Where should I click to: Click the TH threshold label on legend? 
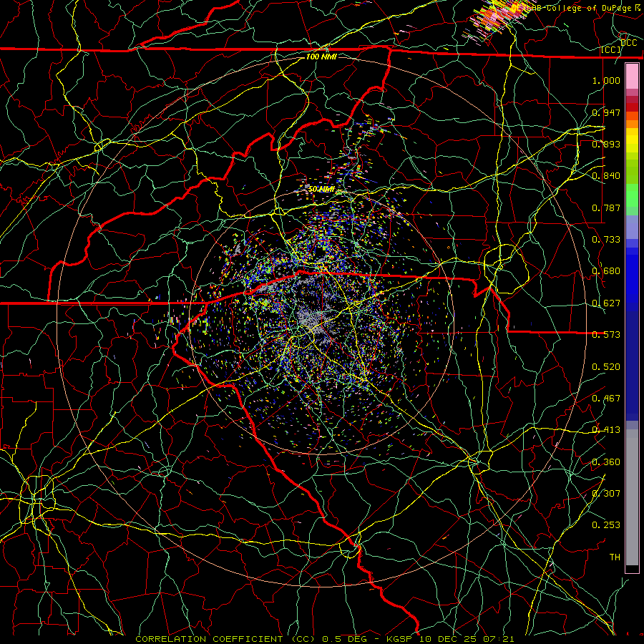615,557
